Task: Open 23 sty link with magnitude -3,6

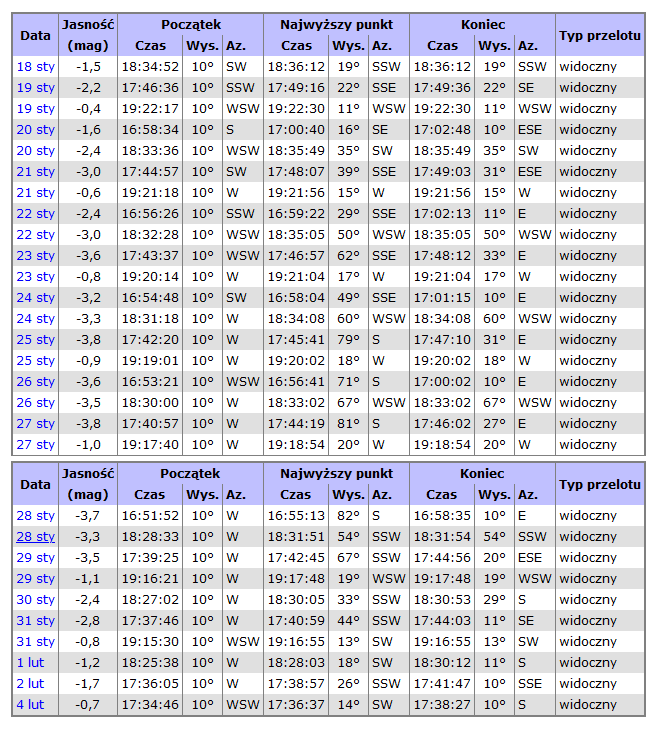Action: click(36, 256)
